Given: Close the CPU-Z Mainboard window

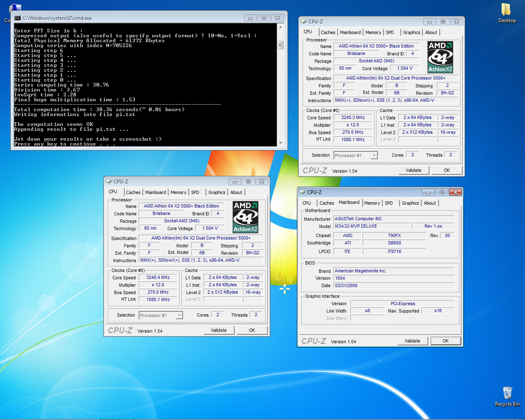Looking at the screenshot, I should tap(455, 192).
